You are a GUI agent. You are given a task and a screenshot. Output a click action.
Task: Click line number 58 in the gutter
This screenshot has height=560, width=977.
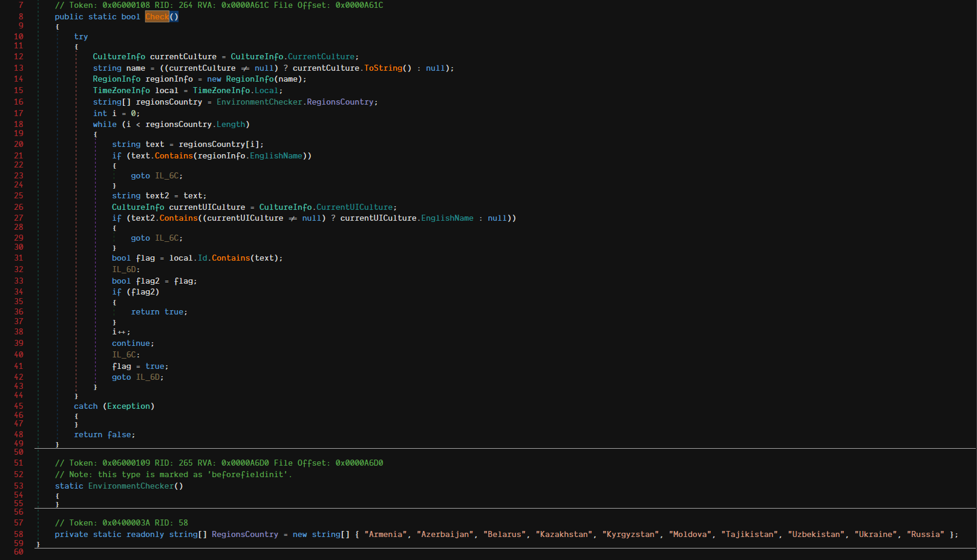click(x=18, y=534)
